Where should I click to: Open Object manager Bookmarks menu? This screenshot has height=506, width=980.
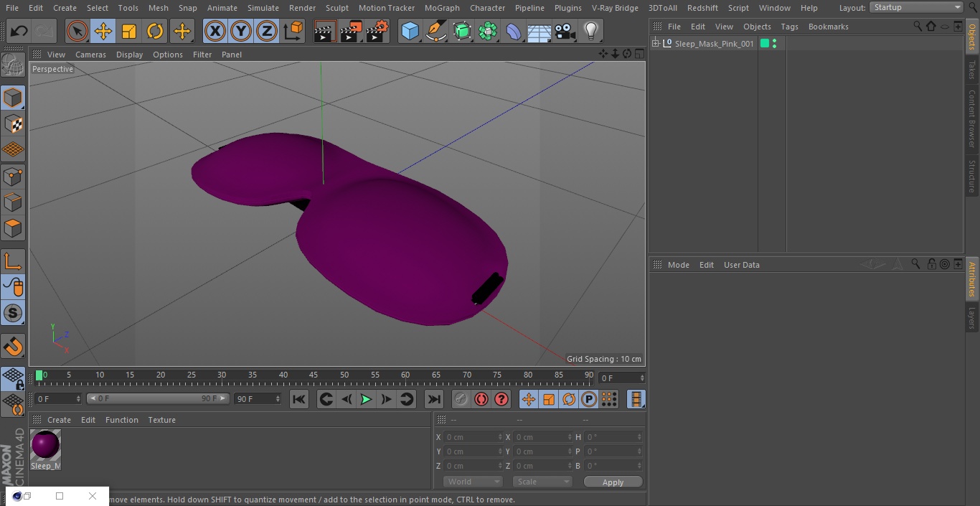point(828,27)
